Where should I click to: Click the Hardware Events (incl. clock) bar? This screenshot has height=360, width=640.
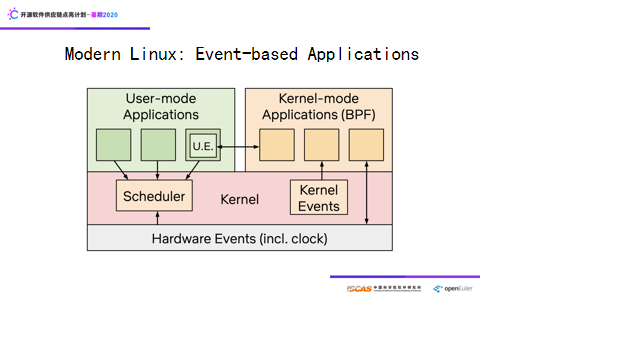(240, 238)
